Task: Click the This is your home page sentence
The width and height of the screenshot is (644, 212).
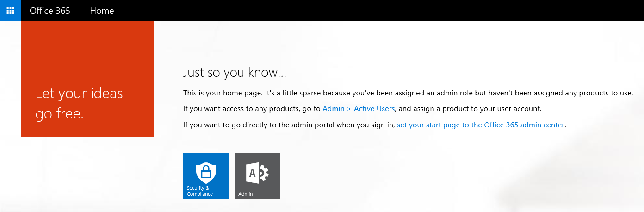Action: click(408, 93)
